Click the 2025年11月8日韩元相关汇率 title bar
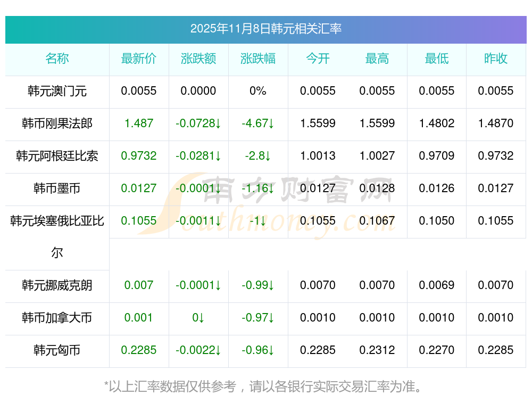 tap(265, 29)
